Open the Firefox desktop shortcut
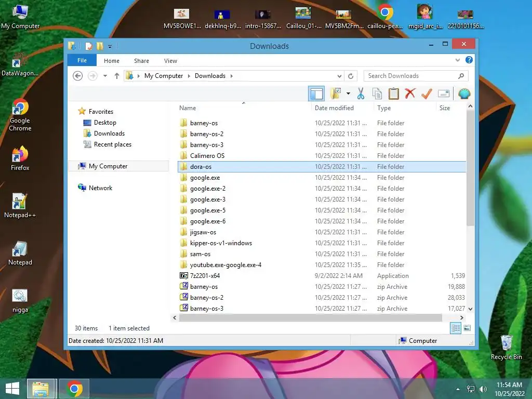 pyautogui.click(x=20, y=158)
